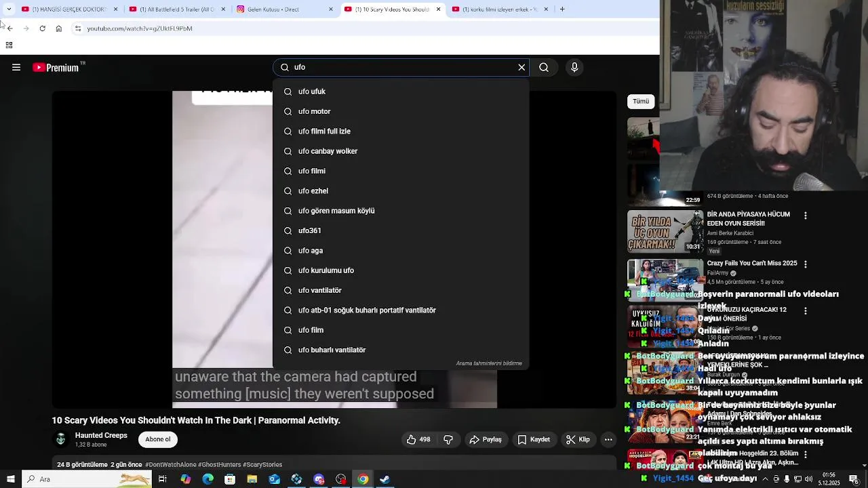This screenshot has width=868, height=488.
Task: Close the 'Gelen Kutusu • Direct' tab
Action: pos(331,9)
